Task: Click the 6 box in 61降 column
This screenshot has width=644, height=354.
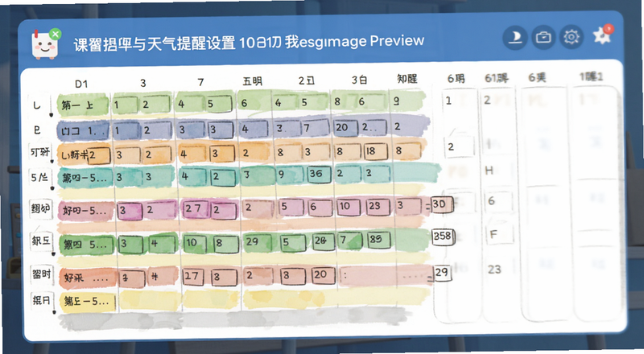Action: [498, 201]
